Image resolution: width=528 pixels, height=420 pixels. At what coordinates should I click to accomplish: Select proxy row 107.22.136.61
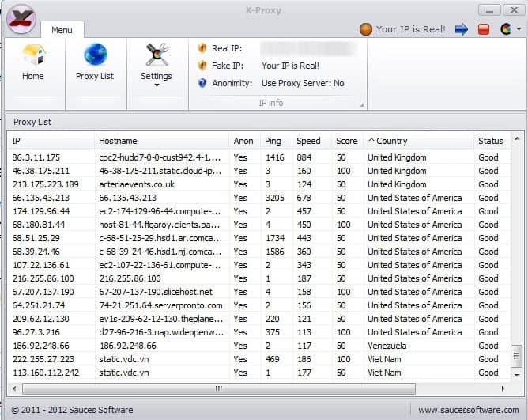[x=259, y=265]
